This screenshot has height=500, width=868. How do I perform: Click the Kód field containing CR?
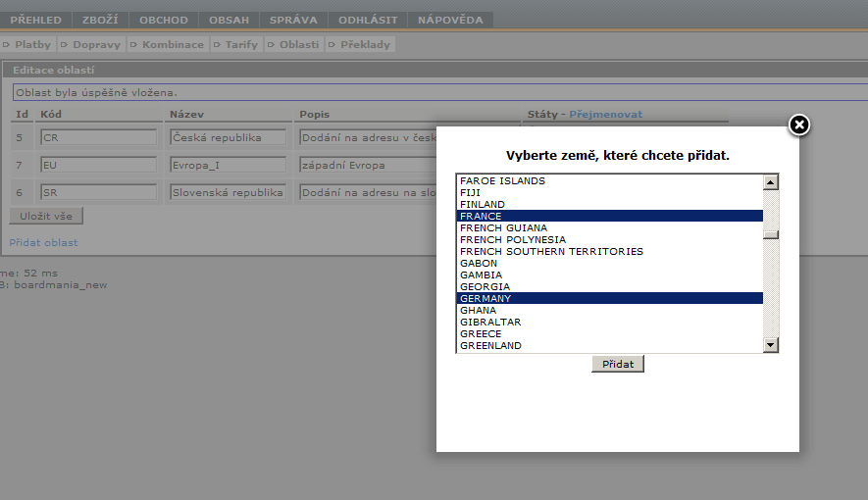[98, 137]
